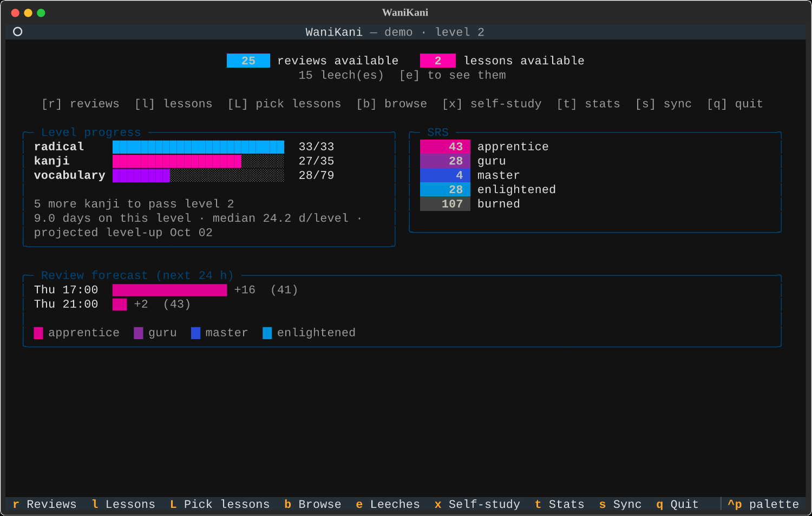Click the kanji progress bar
This screenshot has height=516, width=812.
coord(198,161)
